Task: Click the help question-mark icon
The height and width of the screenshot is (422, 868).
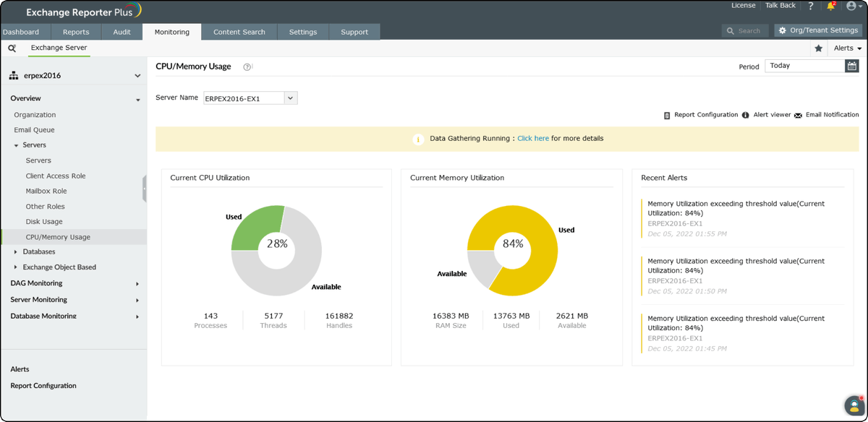Action: [810, 6]
